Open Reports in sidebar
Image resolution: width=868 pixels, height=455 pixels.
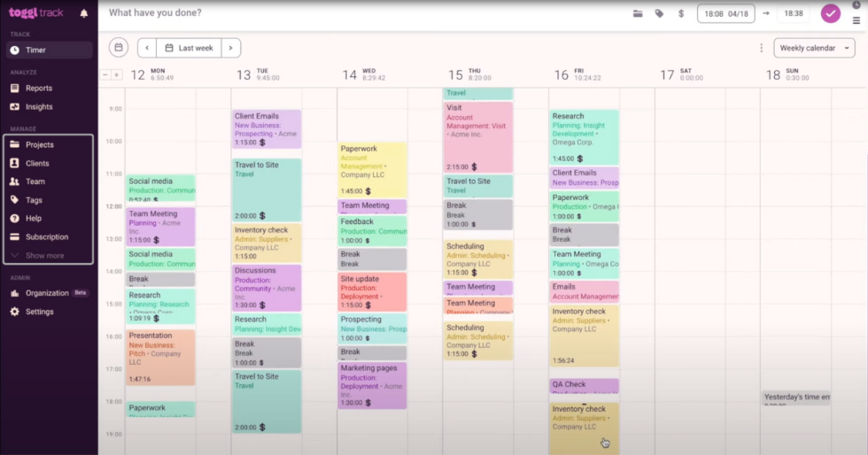coord(39,88)
